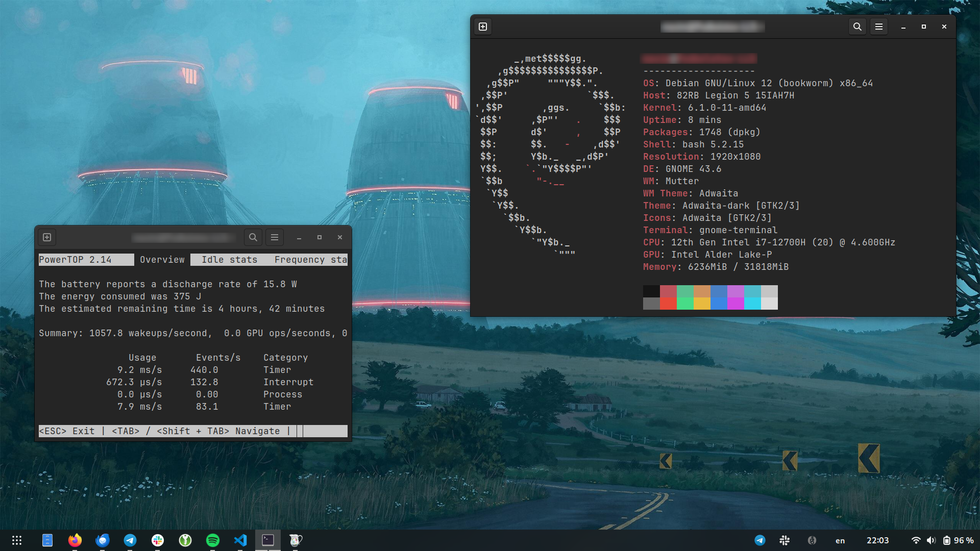This screenshot has width=980, height=551.
Task: Switch to Terminal in the taskbar
Action: pyautogui.click(x=268, y=540)
